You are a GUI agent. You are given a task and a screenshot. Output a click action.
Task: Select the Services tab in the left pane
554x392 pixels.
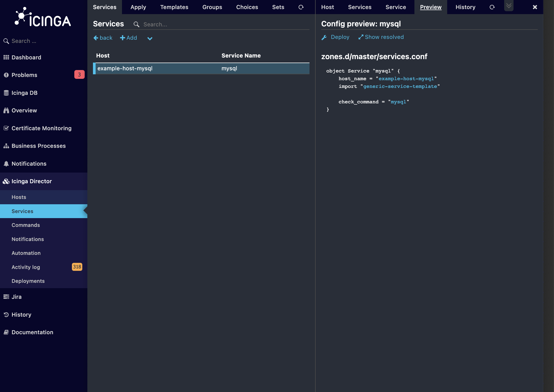coord(105,7)
